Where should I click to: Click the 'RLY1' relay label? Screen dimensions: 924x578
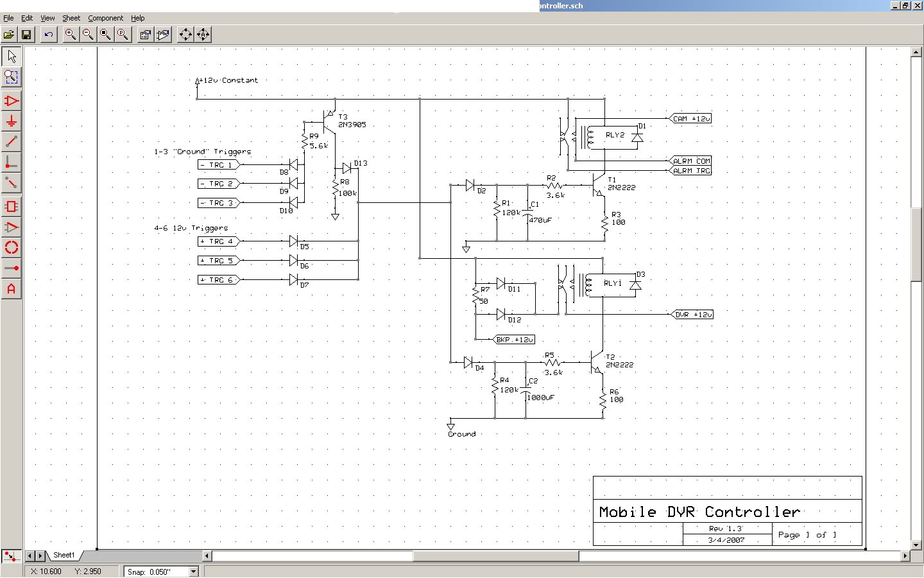(x=613, y=283)
